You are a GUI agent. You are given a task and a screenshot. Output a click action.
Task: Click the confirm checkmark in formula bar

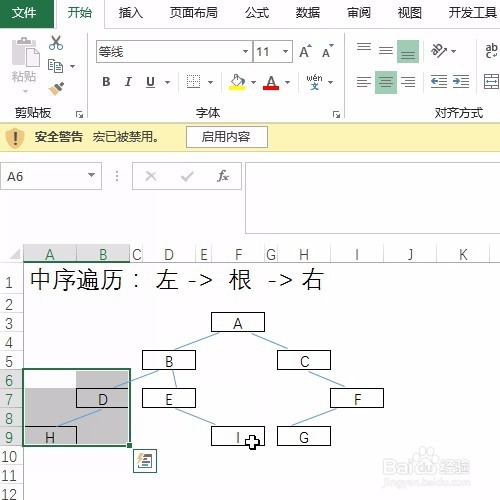click(x=187, y=176)
